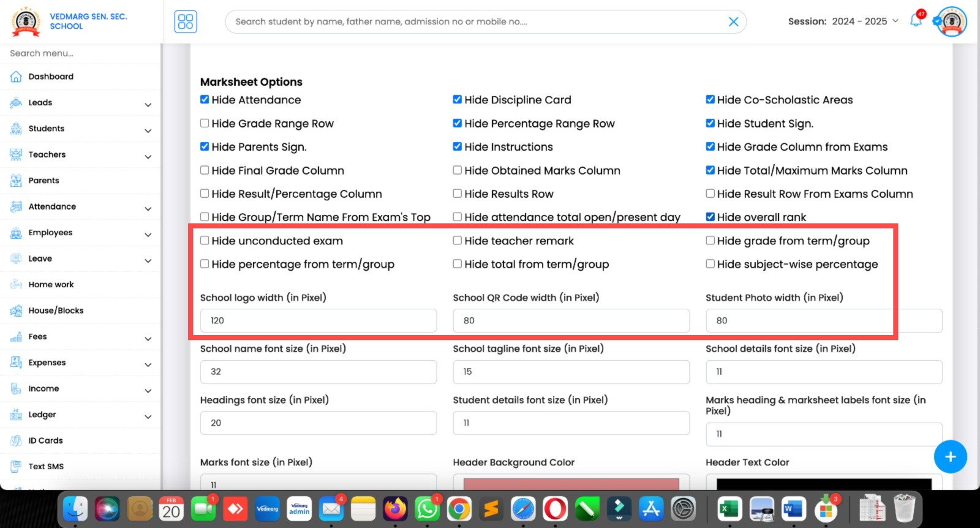Pick the Header Text Color swatch

[x=824, y=484]
